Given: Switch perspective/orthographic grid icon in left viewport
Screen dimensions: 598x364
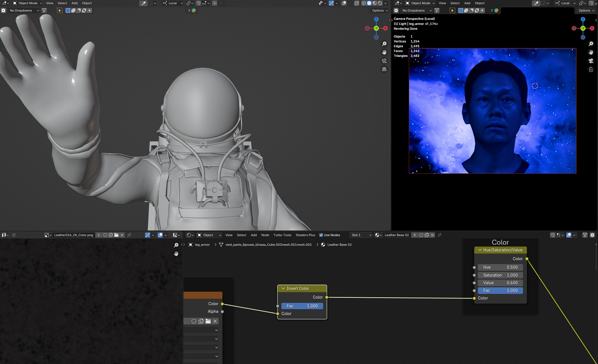Looking at the screenshot, I should (384, 69).
